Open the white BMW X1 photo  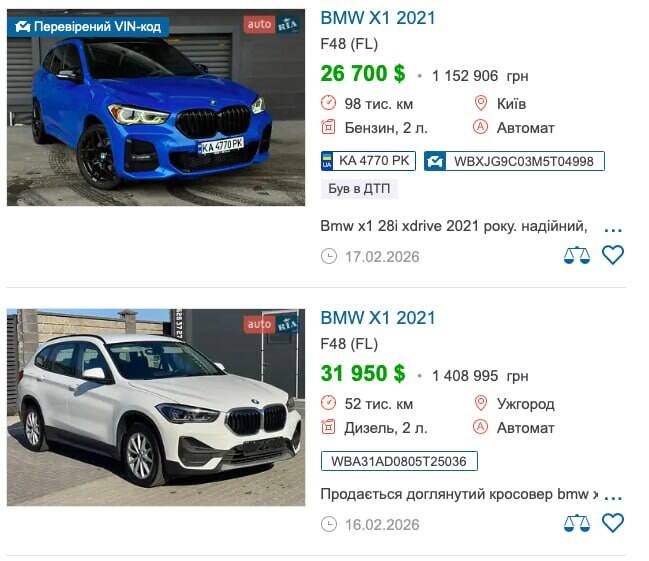156,407
